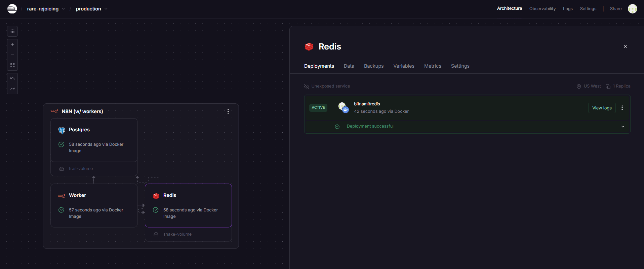Click the Share button

(x=616, y=9)
